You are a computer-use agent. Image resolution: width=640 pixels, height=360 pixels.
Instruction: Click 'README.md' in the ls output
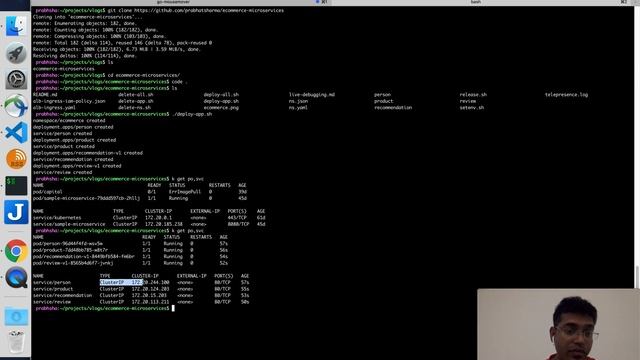pos(45,95)
